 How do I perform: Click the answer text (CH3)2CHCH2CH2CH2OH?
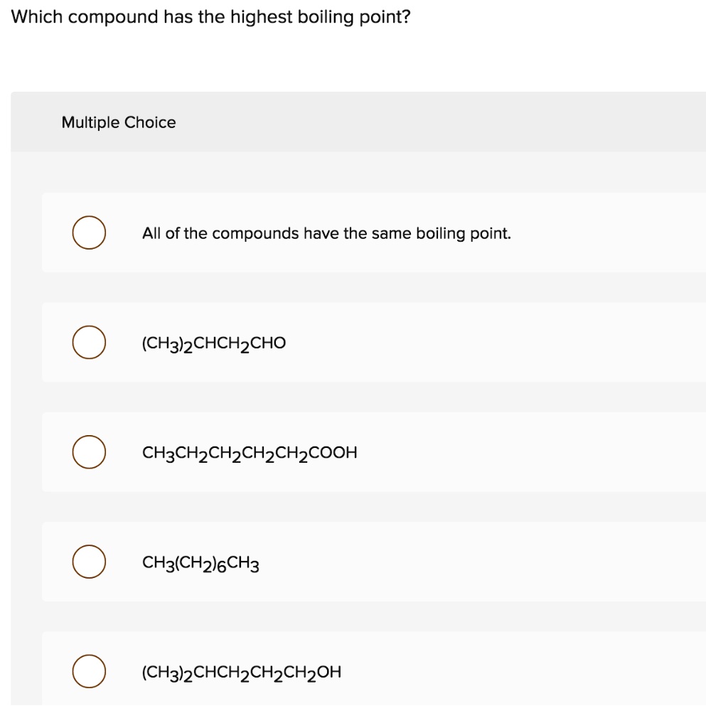(x=242, y=671)
